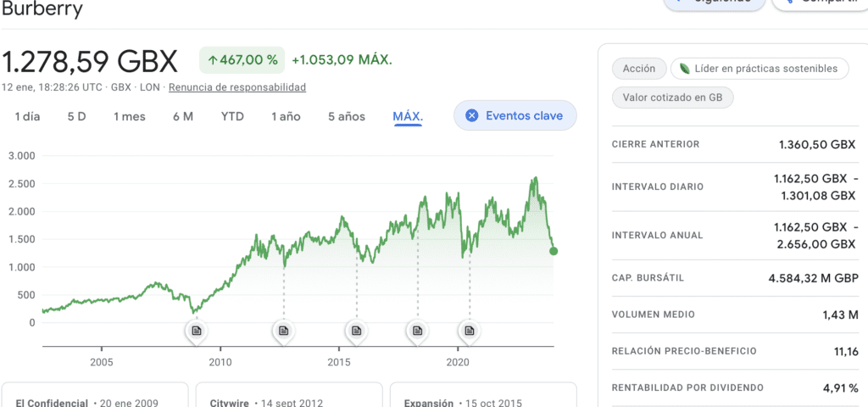Click the green current price dot on chart
The width and height of the screenshot is (868, 407).
coord(553,251)
